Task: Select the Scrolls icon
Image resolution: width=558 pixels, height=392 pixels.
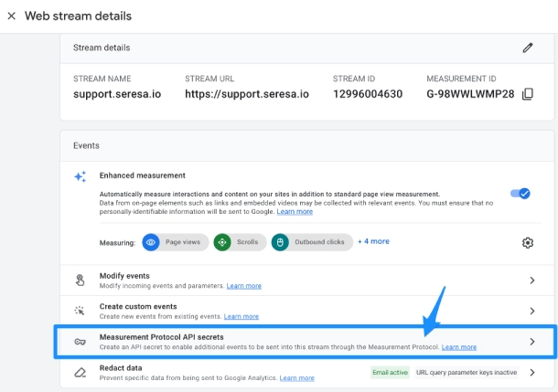Action: (x=222, y=242)
